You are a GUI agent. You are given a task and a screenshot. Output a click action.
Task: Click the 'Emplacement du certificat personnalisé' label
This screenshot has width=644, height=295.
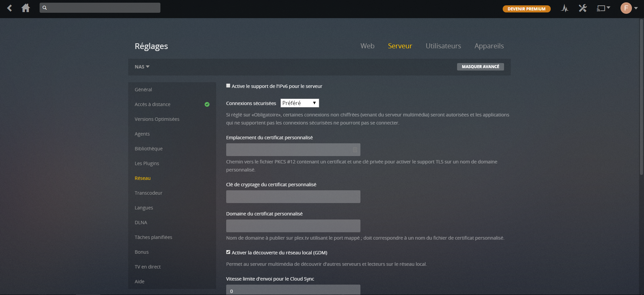[269, 138]
